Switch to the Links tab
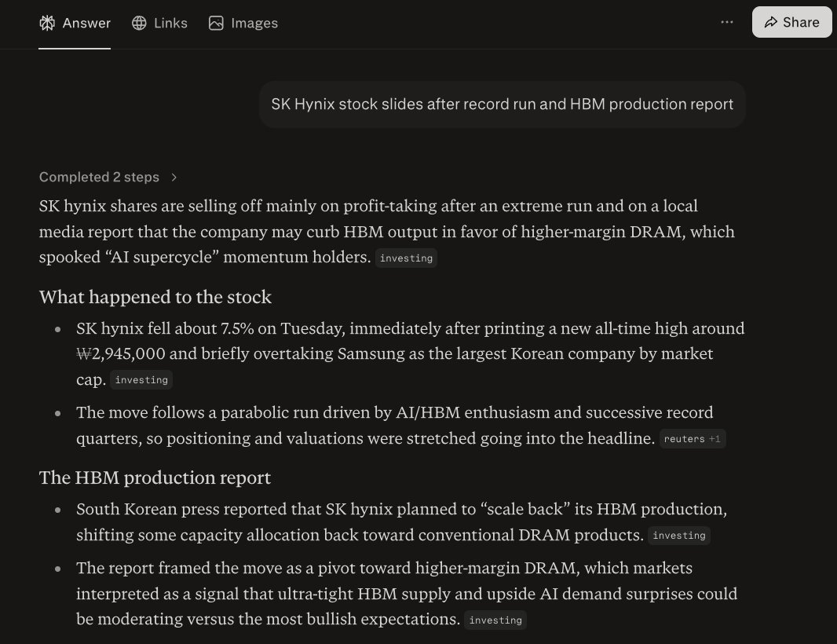837x644 pixels. tap(159, 23)
